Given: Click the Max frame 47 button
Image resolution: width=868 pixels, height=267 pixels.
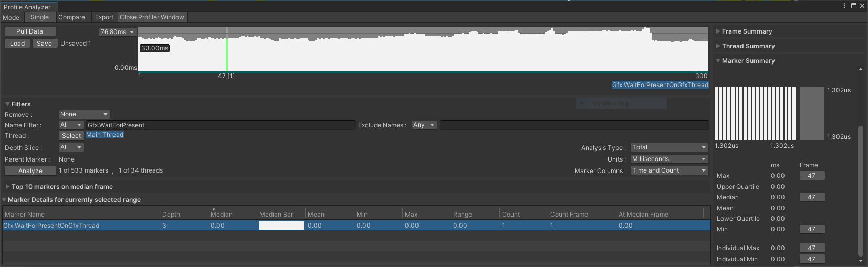Looking at the screenshot, I should [x=812, y=176].
